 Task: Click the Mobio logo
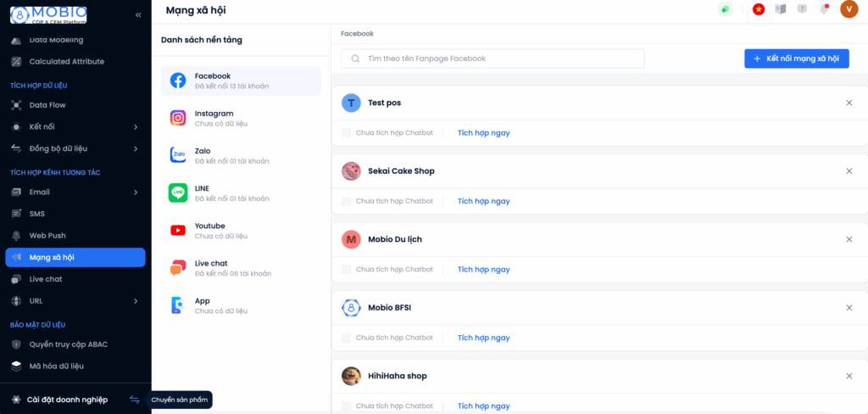(48, 14)
